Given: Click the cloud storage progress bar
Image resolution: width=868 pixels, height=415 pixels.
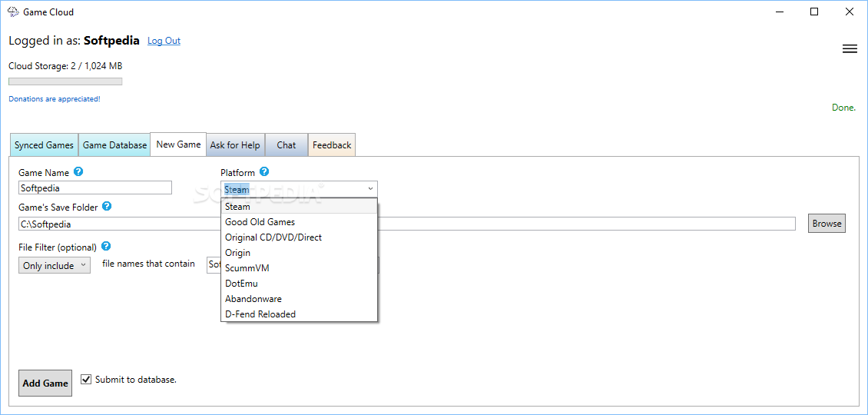Looking at the screenshot, I should [x=65, y=81].
